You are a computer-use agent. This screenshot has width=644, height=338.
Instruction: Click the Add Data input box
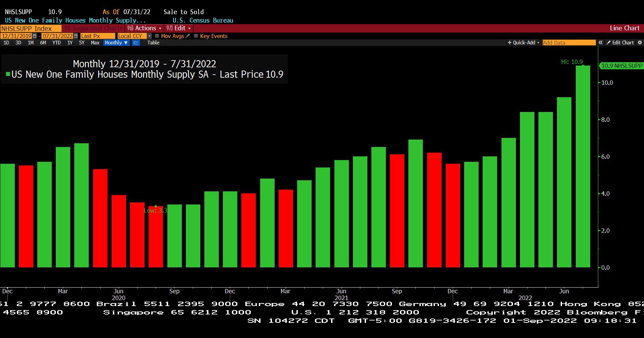click(x=569, y=43)
